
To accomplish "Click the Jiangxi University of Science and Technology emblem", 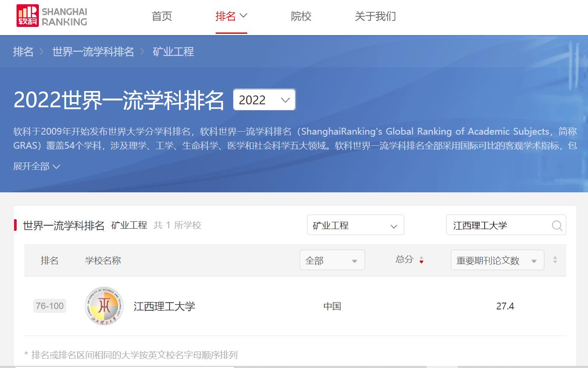I will 104,306.
